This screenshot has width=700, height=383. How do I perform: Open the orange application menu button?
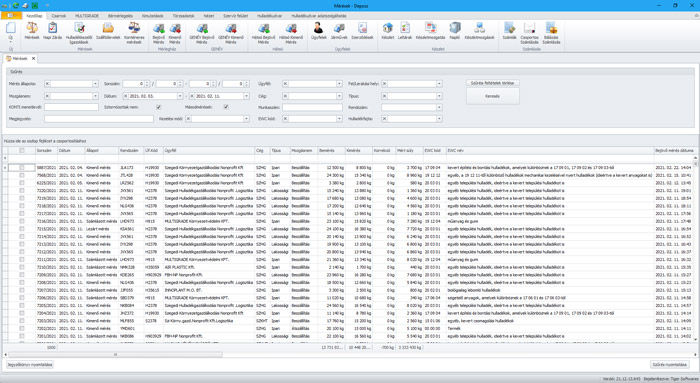(11, 16)
